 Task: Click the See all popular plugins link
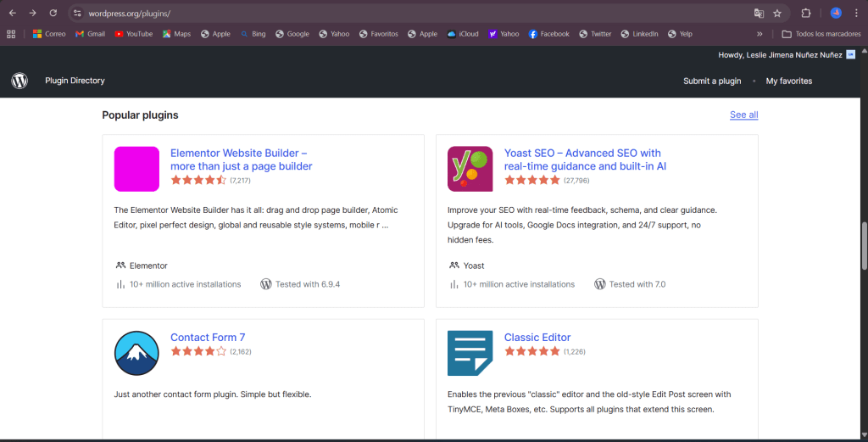[x=743, y=115]
